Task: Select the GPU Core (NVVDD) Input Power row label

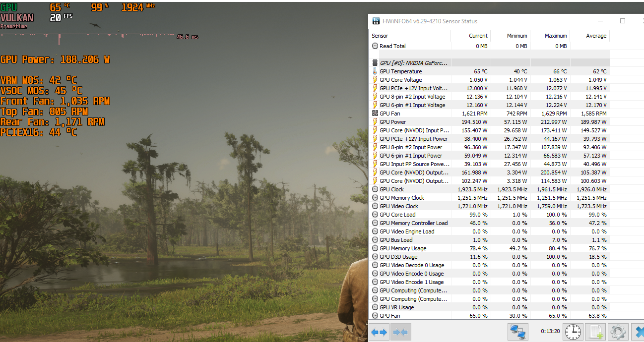Action: click(414, 130)
